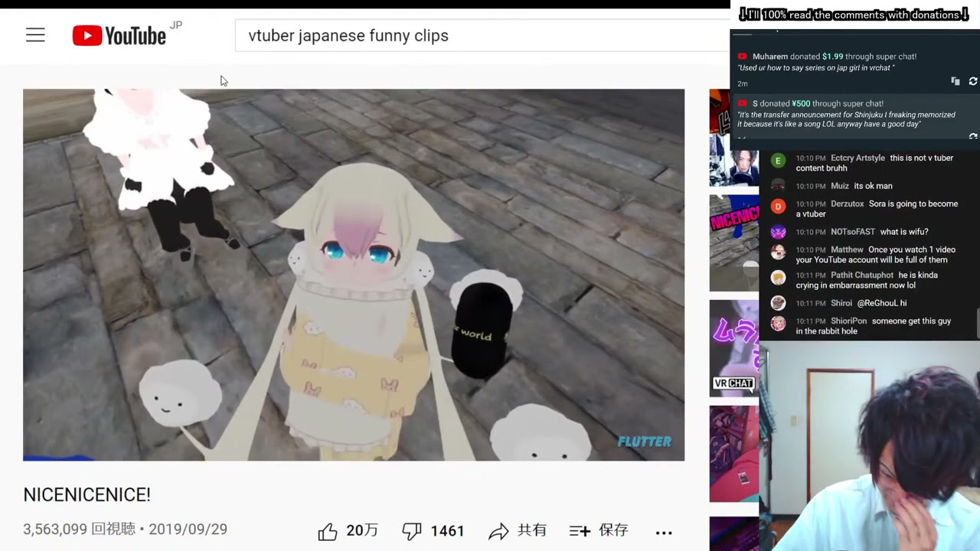Like the video with the thumbs-up icon

pos(328,531)
